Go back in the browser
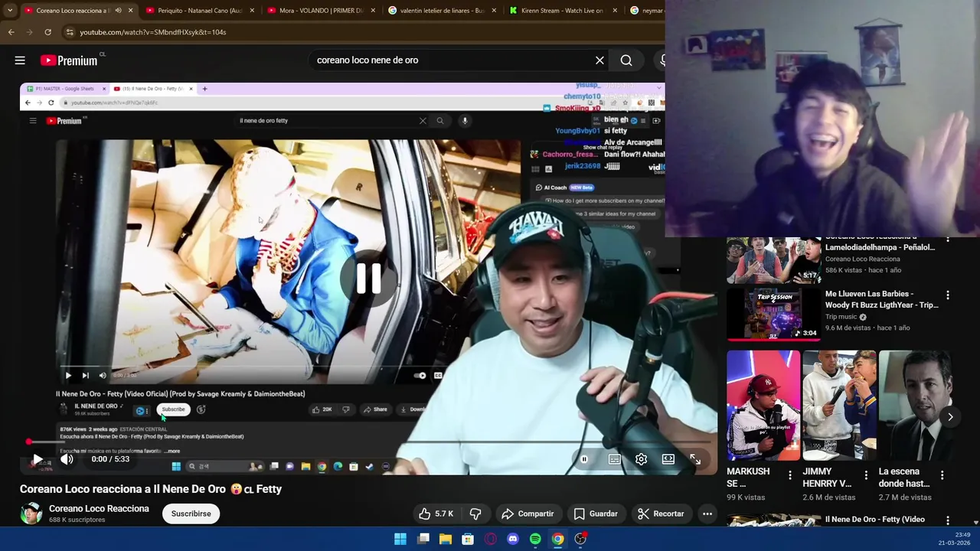This screenshot has width=980, height=551. click(x=11, y=32)
